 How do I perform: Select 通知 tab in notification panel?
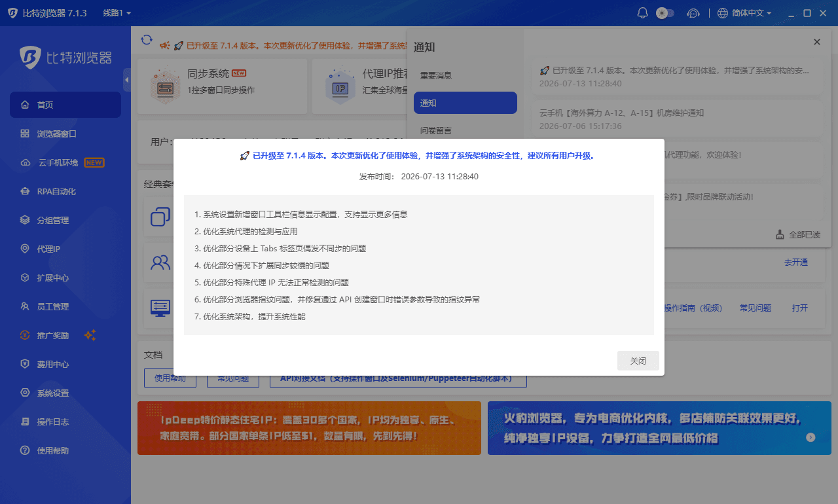coord(465,103)
